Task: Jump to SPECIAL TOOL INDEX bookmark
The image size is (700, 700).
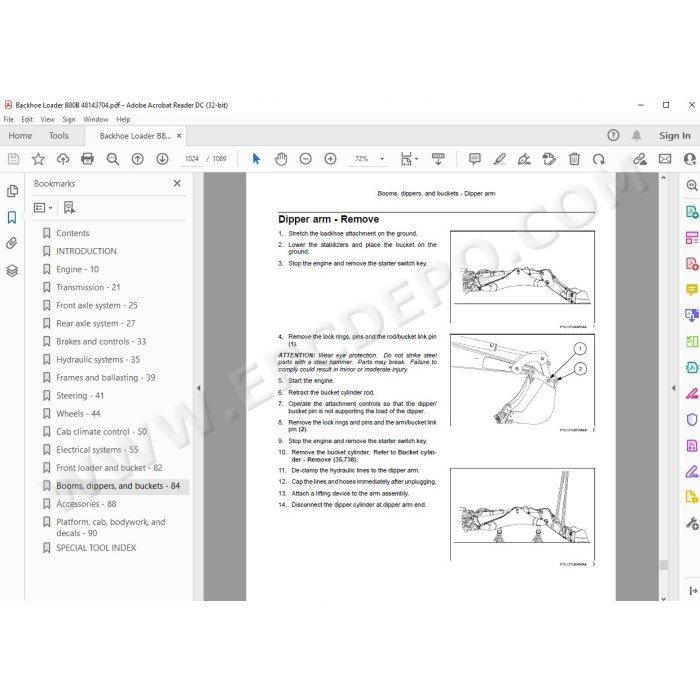Action: [x=96, y=548]
